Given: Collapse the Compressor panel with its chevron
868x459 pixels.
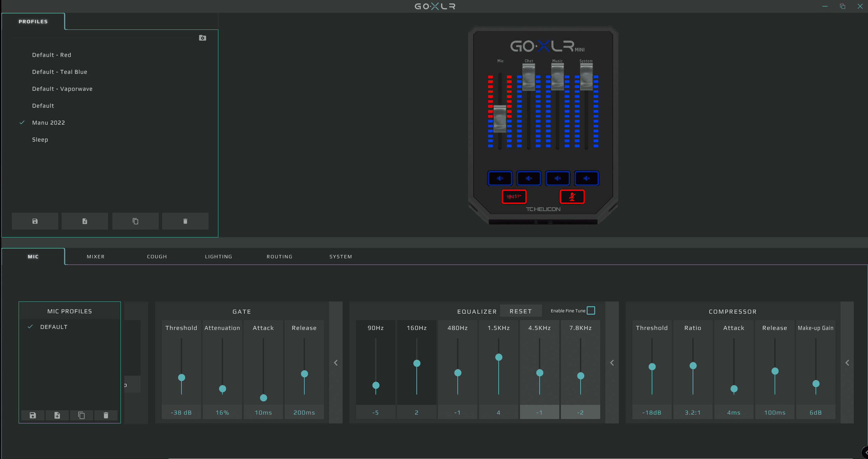Looking at the screenshot, I should [847, 363].
